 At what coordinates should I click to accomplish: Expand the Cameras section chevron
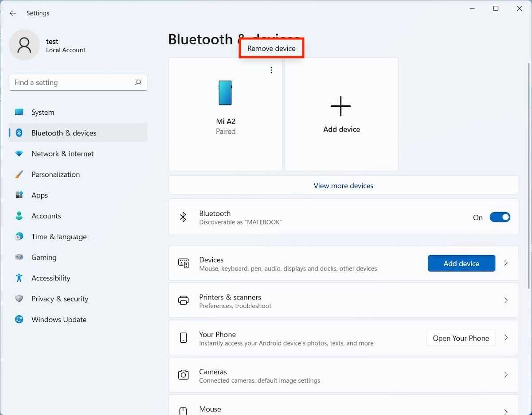506,375
